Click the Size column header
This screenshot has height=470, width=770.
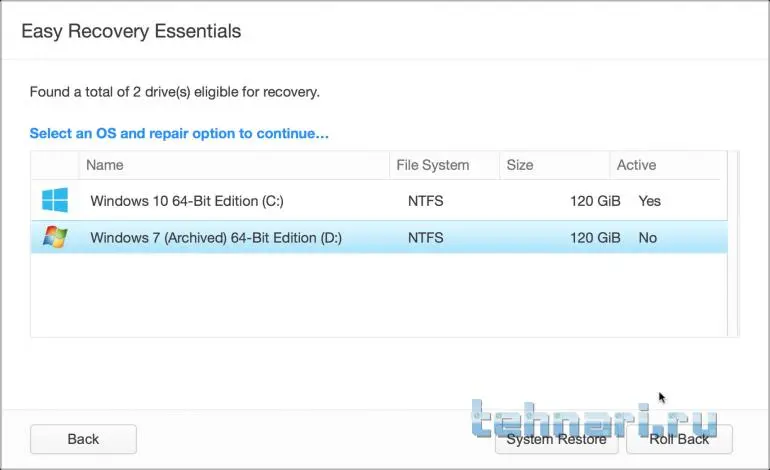520,165
